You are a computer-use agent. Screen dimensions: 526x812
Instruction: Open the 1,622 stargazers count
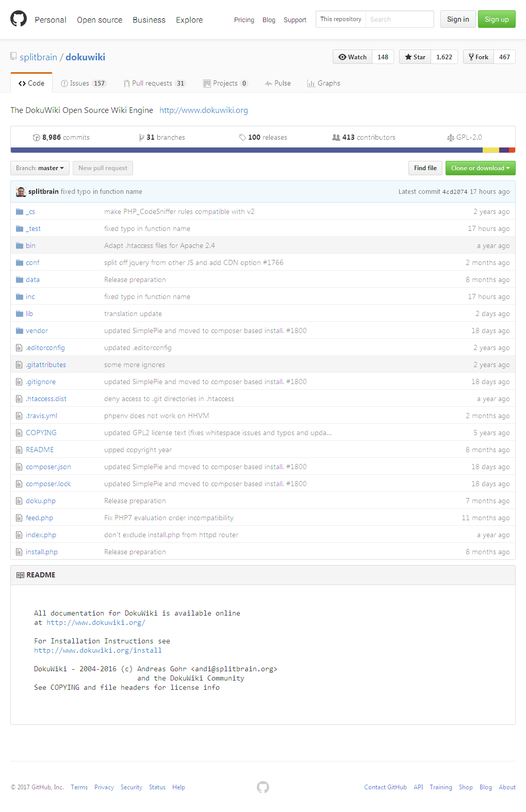point(444,57)
